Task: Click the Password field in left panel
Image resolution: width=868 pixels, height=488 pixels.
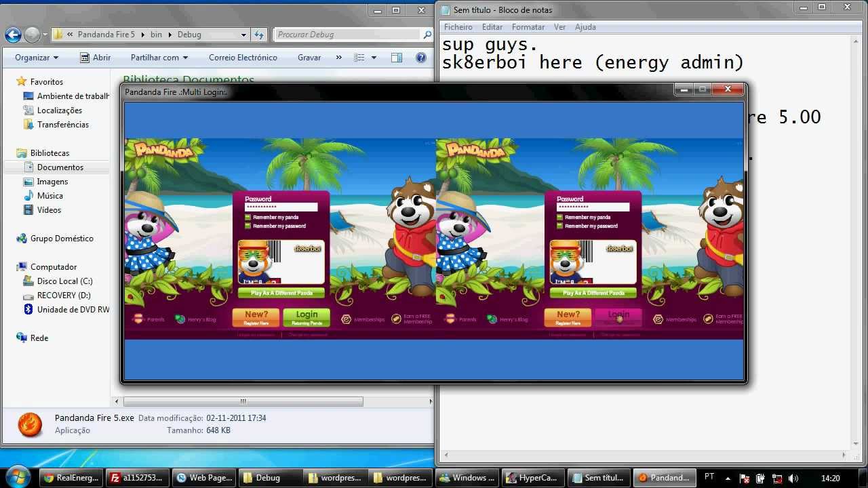Action: pyautogui.click(x=281, y=207)
